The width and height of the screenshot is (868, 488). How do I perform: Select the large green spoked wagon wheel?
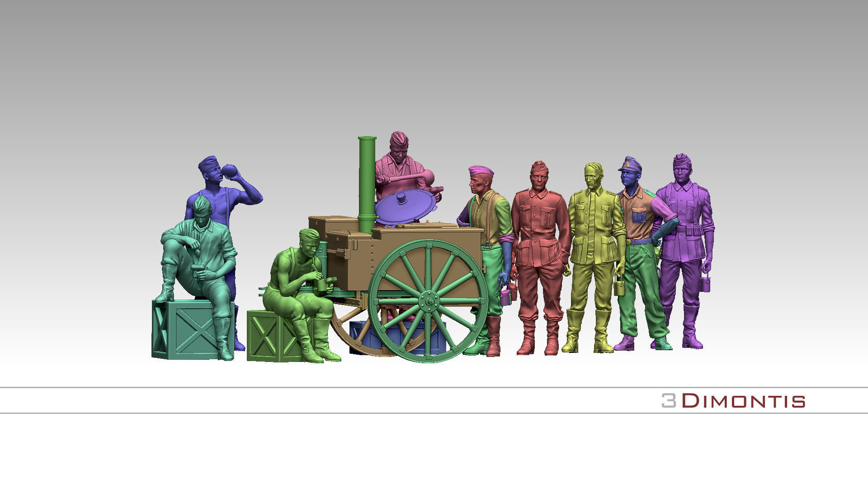pyautogui.click(x=428, y=300)
